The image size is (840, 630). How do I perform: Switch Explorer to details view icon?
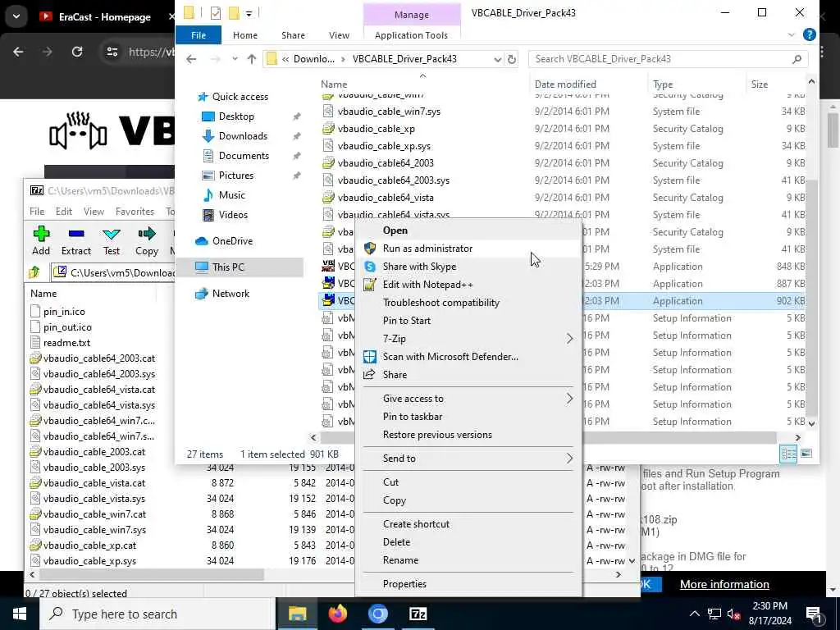click(788, 454)
